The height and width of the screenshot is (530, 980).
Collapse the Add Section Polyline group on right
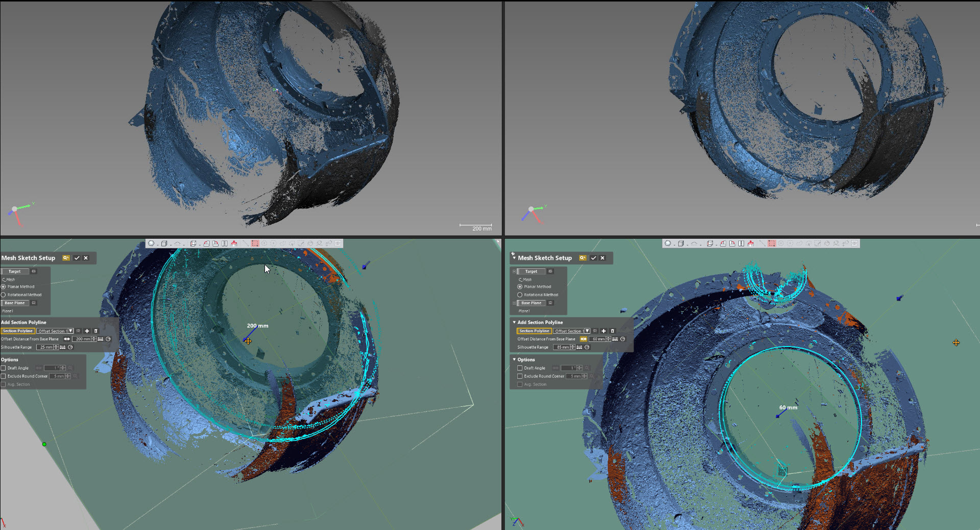(x=514, y=322)
